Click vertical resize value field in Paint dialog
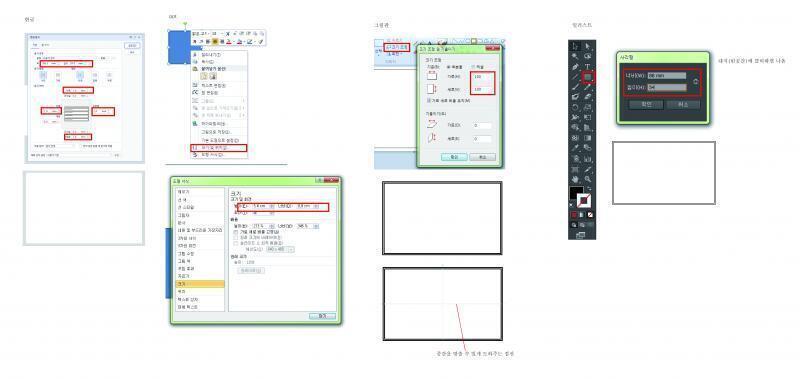The width and height of the screenshot is (800, 379). pos(482,89)
